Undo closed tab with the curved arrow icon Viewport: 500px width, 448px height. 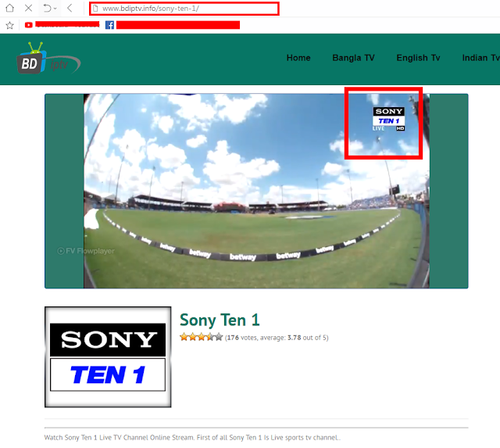(47, 8)
